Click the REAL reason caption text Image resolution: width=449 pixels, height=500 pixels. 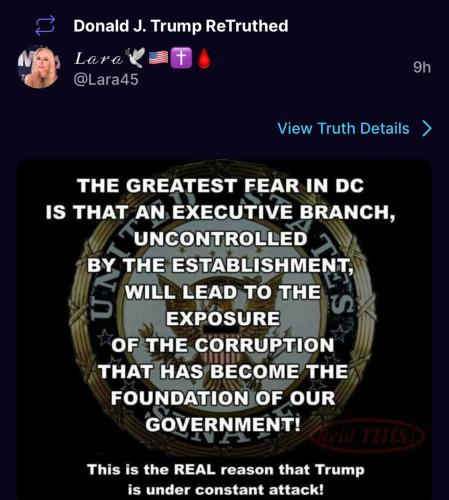click(226, 480)
